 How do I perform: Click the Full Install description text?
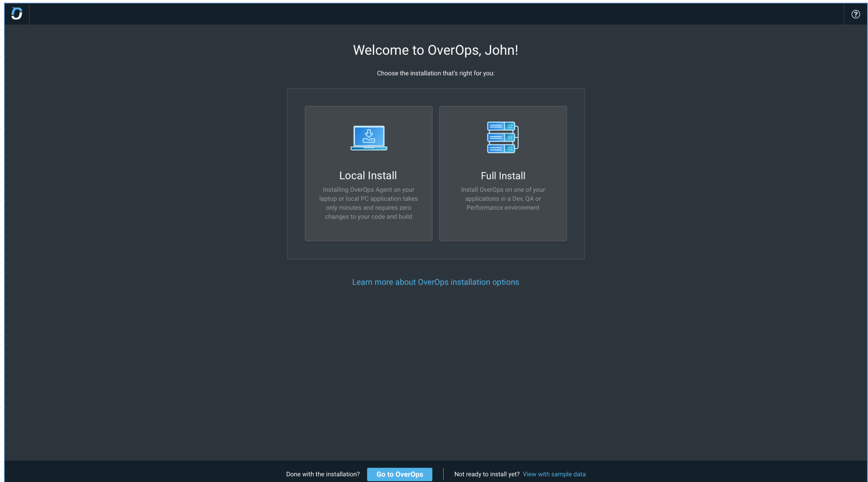[x=503, y=199]
